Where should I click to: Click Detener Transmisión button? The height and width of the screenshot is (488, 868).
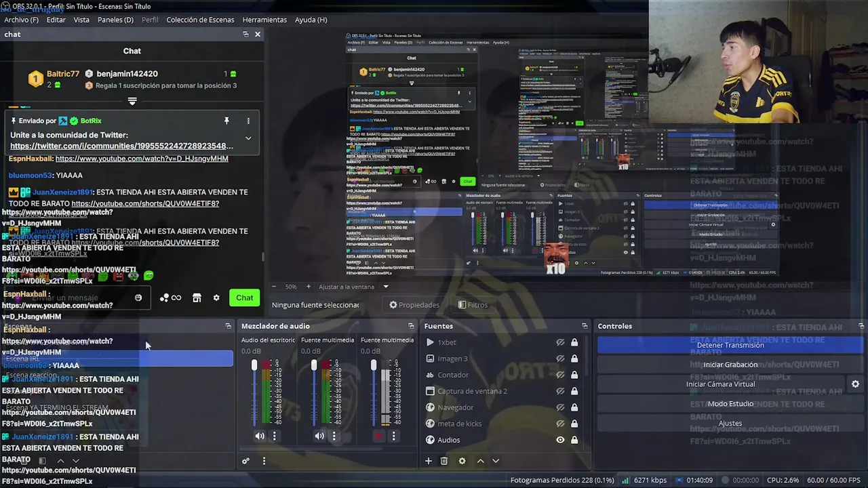(x=730, y=345)
